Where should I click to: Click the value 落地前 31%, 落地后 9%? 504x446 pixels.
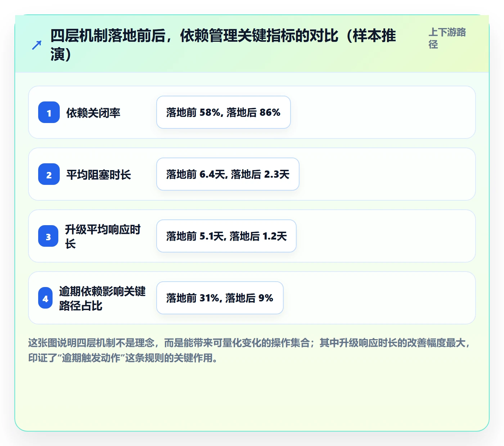[220, 298]
